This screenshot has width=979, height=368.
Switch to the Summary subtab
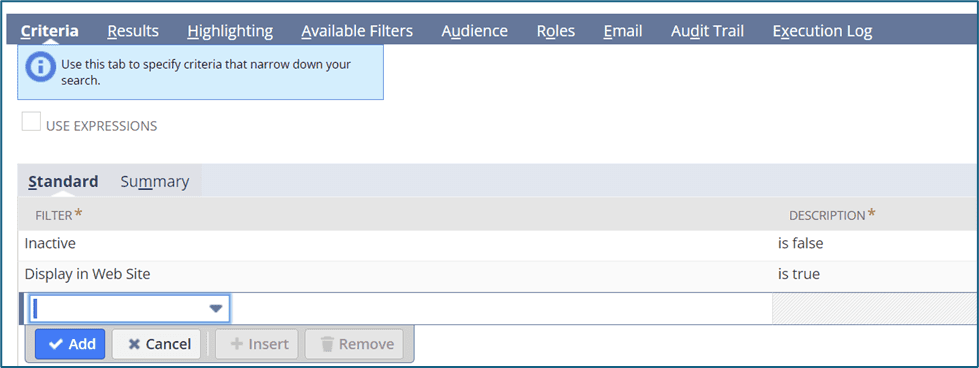pos(155,181)
